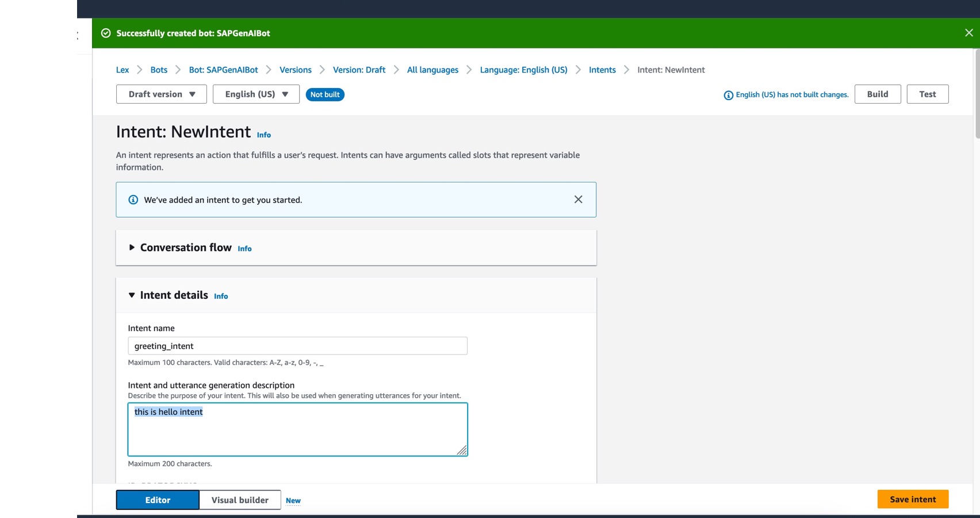980x518 pixels.
Task: Close the 'added an intent' info alert
Action: (578, 199)
